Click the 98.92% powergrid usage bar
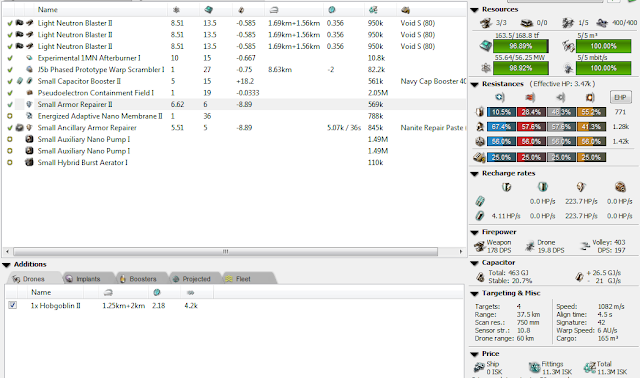 [x=520, y=68]
